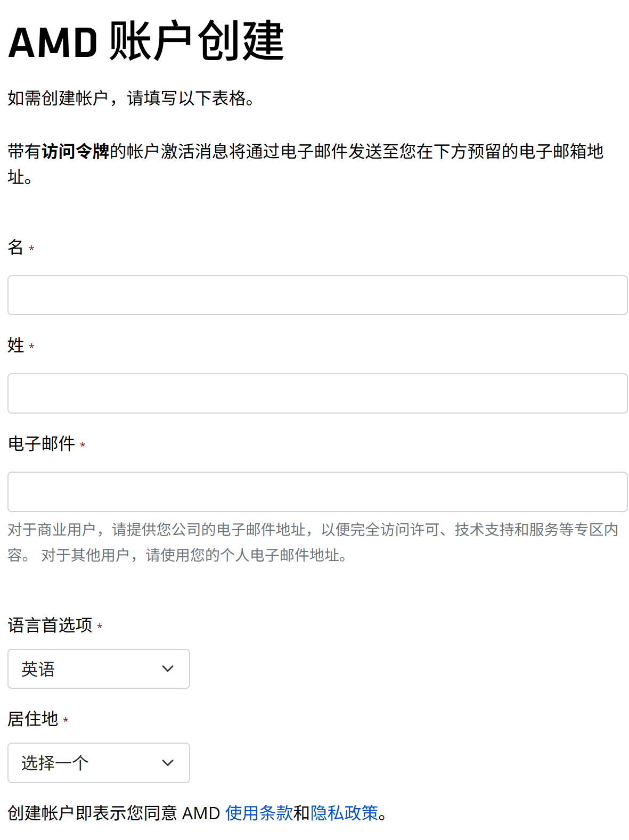Click the bolded 访问令牌 text
This screenshot has width=629, height=840.
tap(76, 152)
